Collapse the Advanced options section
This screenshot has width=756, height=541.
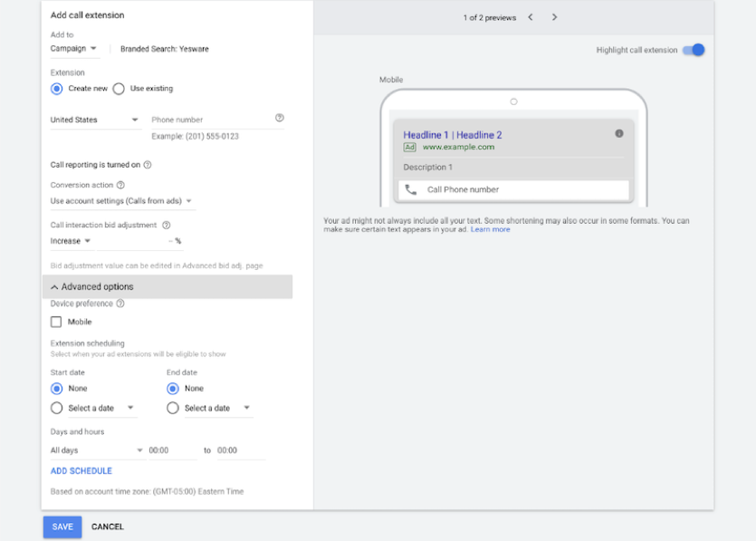coord(167,286)
